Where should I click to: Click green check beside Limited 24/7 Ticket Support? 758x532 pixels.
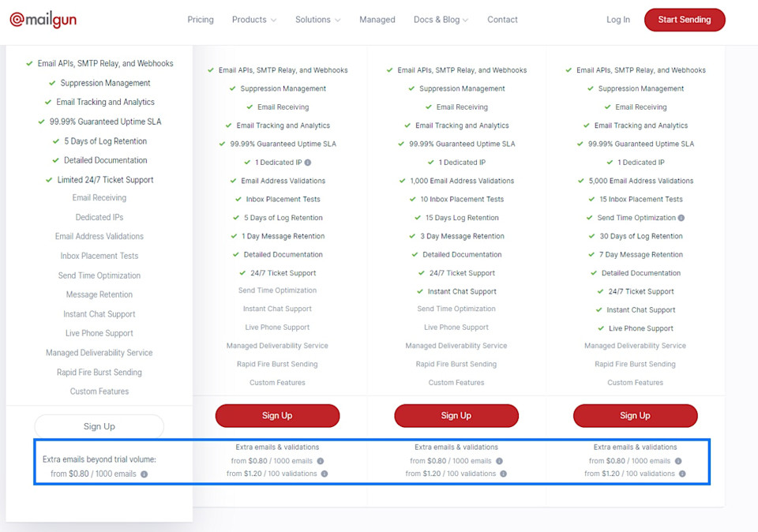tap(49, 180)
